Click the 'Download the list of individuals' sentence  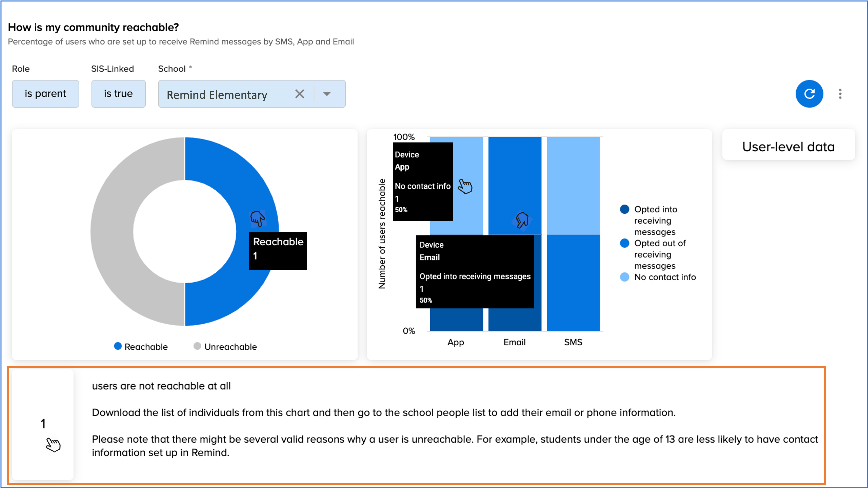[384, 412]
